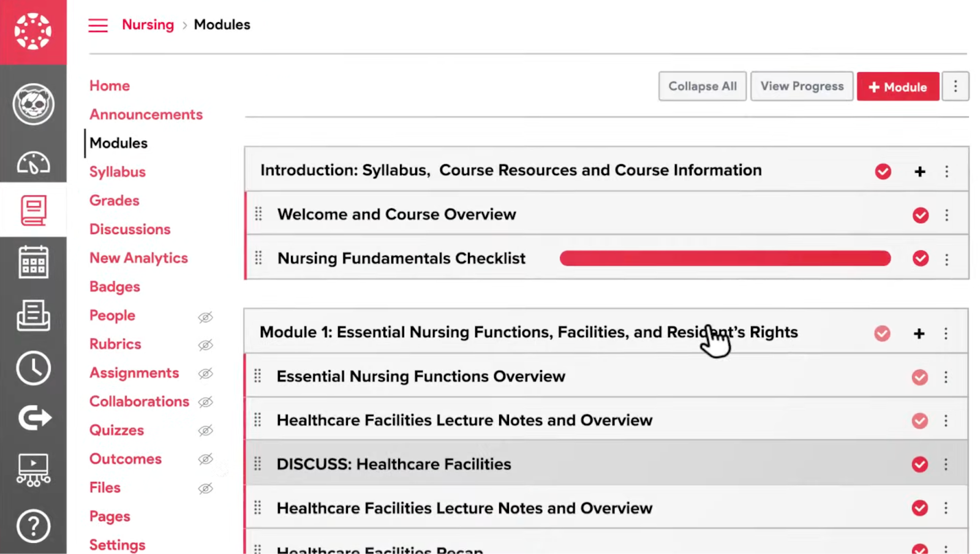Open Help via the question mark icon

33,526
